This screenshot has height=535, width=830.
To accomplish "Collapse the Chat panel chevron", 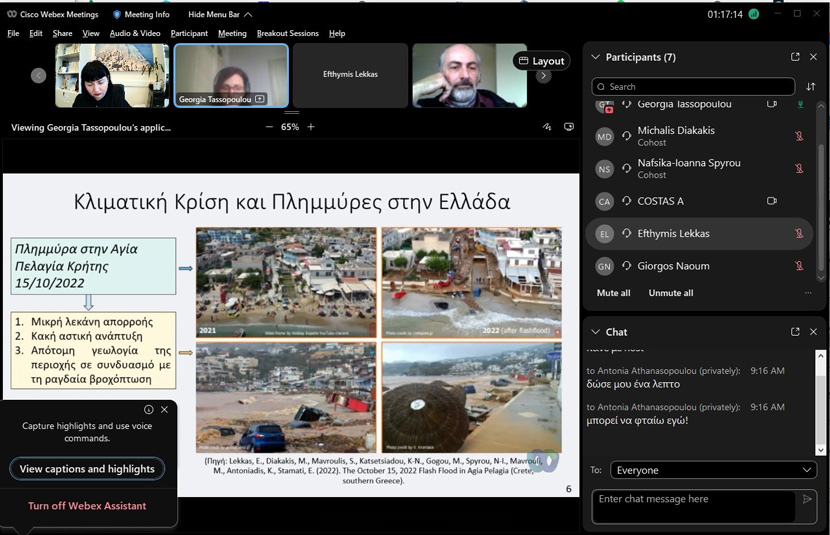I will pos(596,332).
